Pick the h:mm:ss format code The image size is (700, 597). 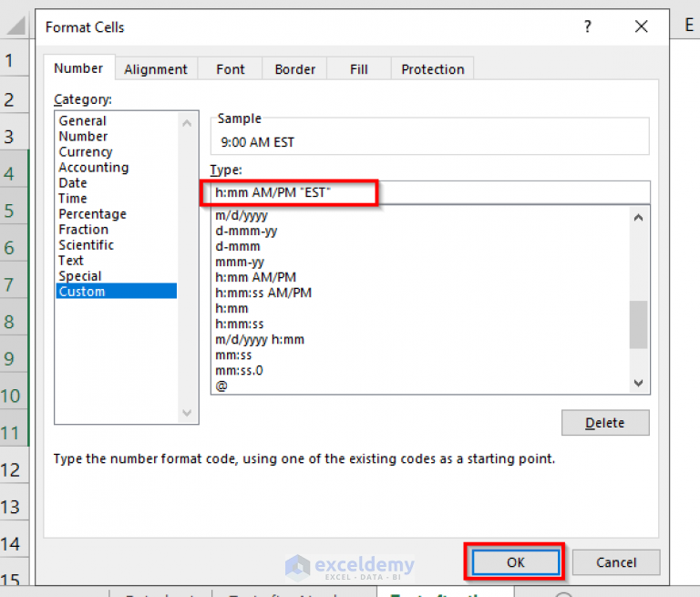pyautogui.click(x=421, y=324)
